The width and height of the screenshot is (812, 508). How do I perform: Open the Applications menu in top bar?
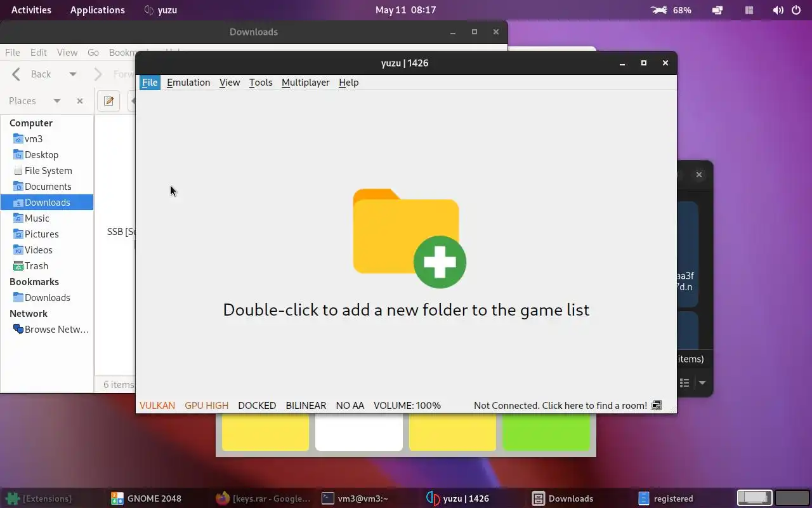97,10
